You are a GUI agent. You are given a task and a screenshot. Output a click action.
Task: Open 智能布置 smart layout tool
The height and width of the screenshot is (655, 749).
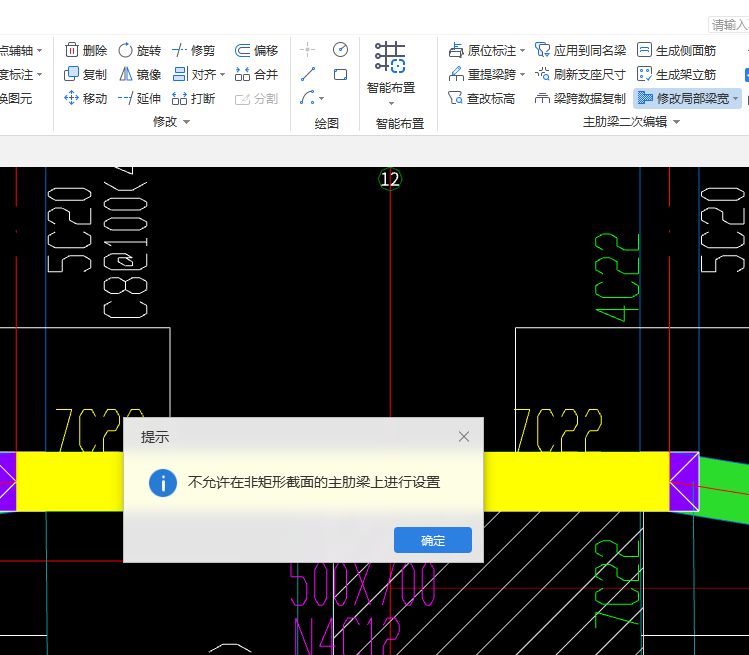pos(391,67)
